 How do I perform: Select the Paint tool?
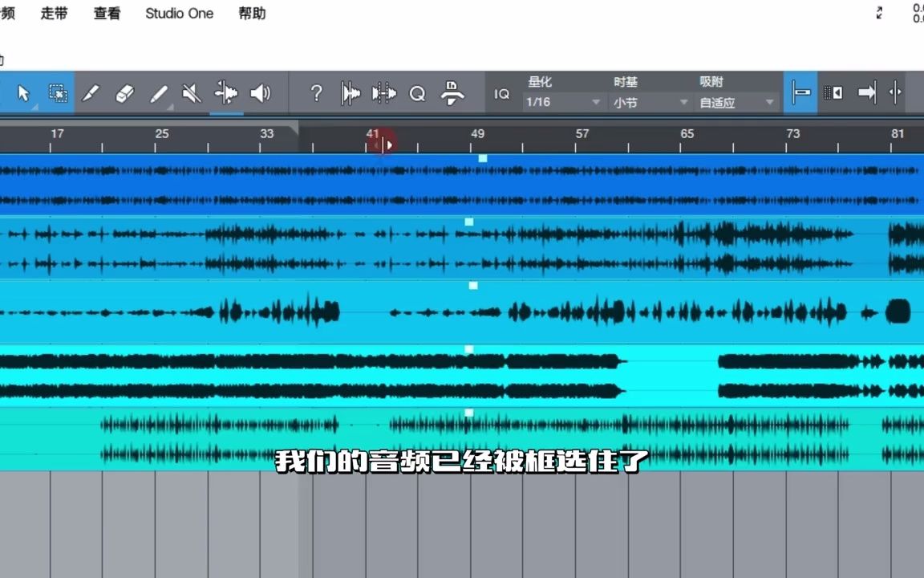[157, 93]
